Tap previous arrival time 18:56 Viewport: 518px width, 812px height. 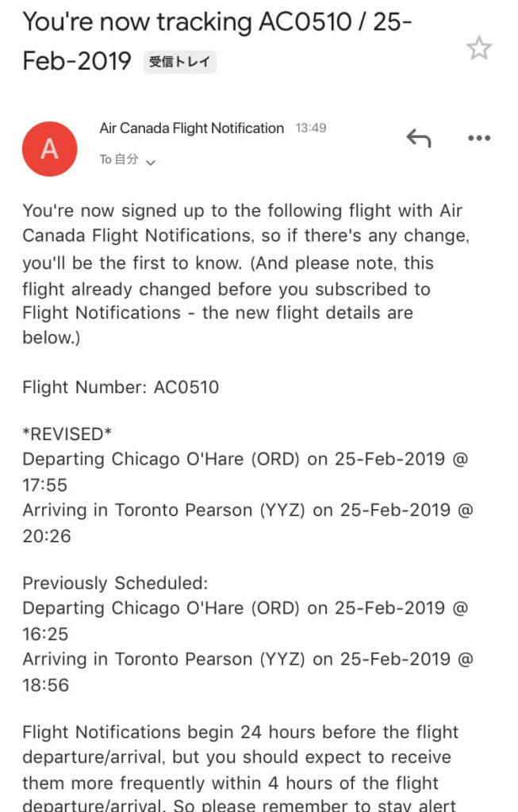(45, 684)
